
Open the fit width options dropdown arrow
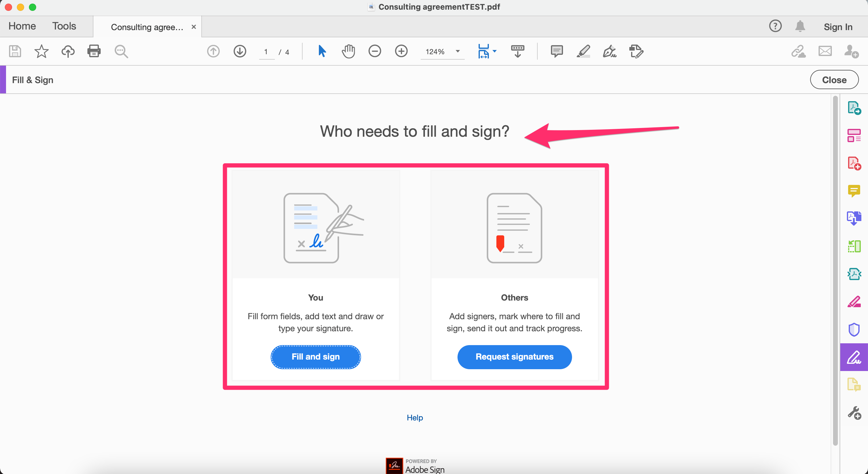495,51
